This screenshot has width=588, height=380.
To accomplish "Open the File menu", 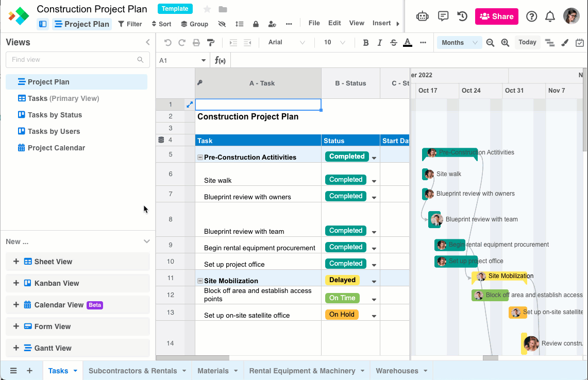I will [x=314, y=23].
